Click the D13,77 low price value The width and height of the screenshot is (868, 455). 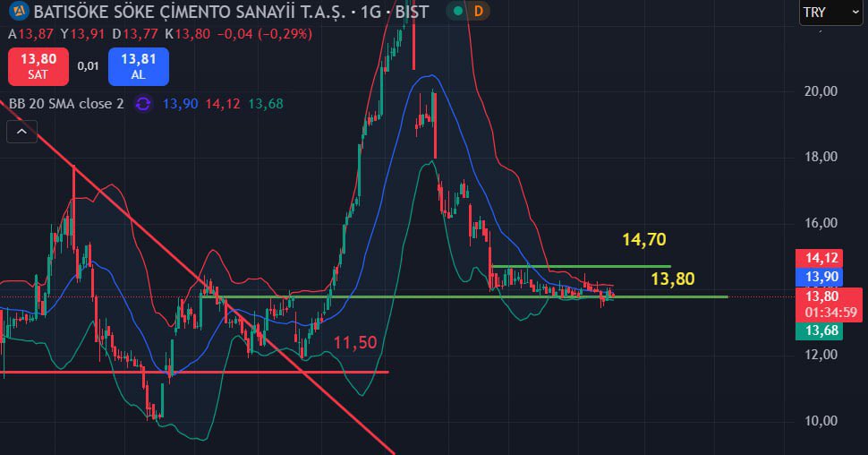click(x=135, y=34)
